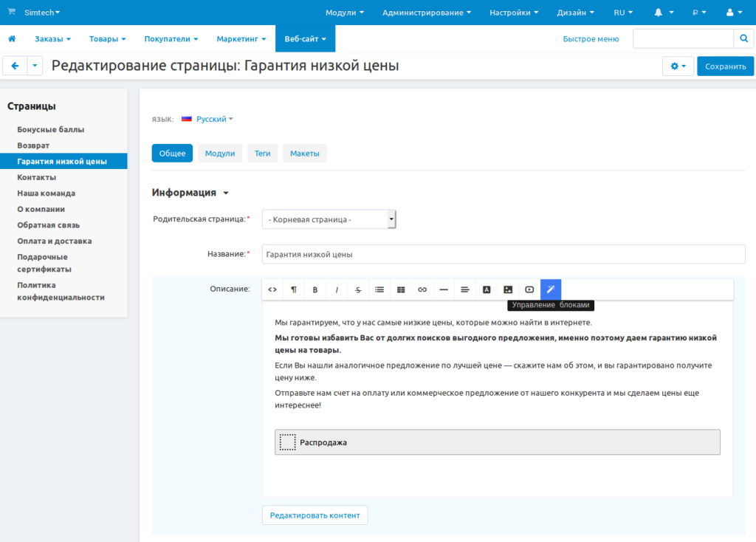Switch to the Общее tab
This screenshot has width=756, height=542.
[172, 154]
